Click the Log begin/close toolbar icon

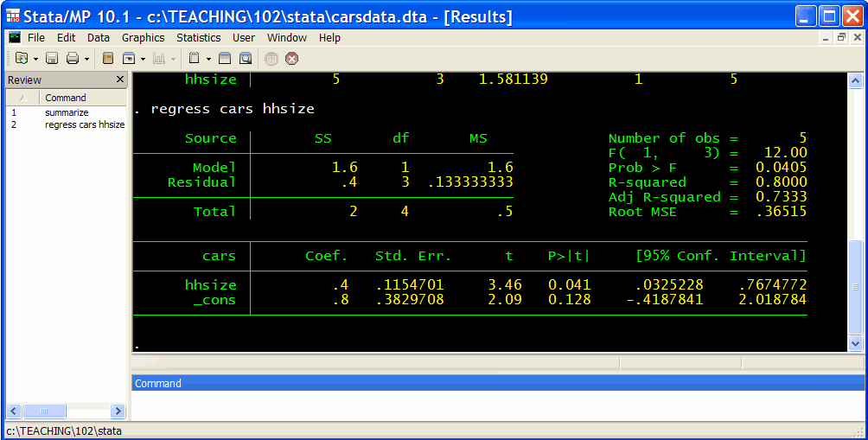coord(108,58)
